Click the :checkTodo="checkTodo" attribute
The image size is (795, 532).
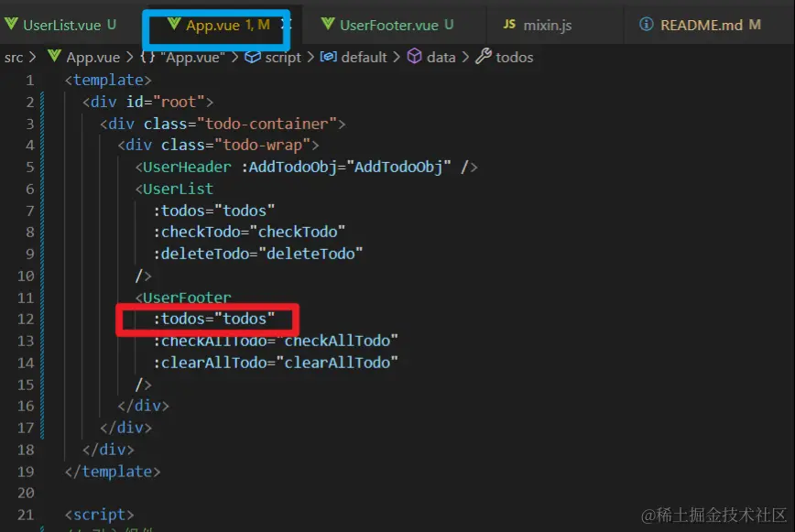pyautogui.click(x=249, y=232)
